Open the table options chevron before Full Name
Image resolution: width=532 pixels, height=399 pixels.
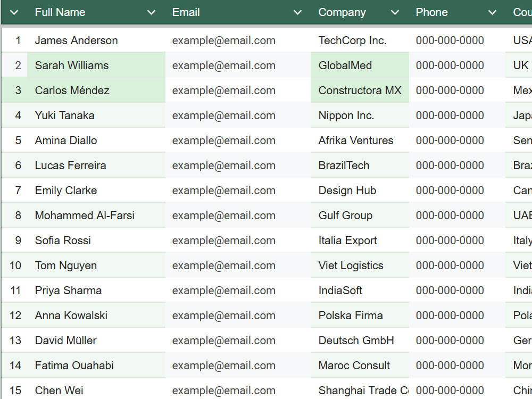[x=14, y=13]
